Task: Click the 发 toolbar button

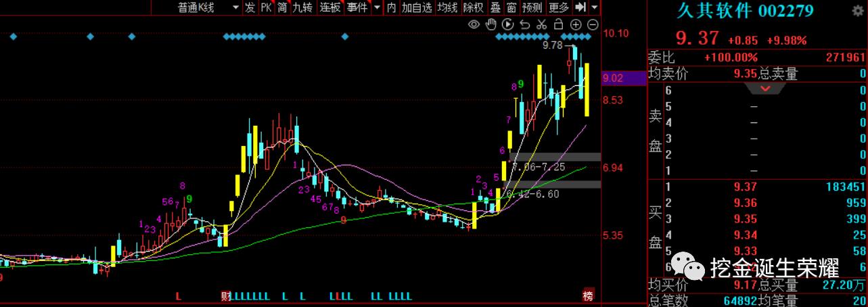Action: (x=250, y=7)
